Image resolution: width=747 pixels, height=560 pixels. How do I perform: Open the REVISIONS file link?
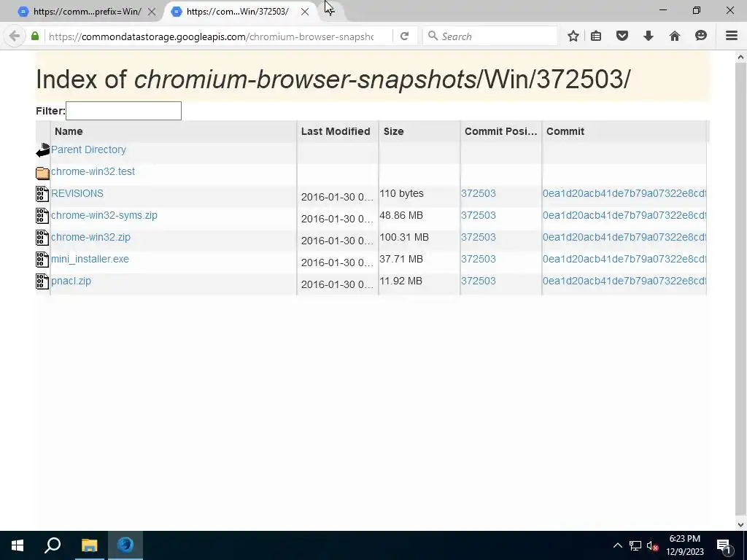pos(77,193)
